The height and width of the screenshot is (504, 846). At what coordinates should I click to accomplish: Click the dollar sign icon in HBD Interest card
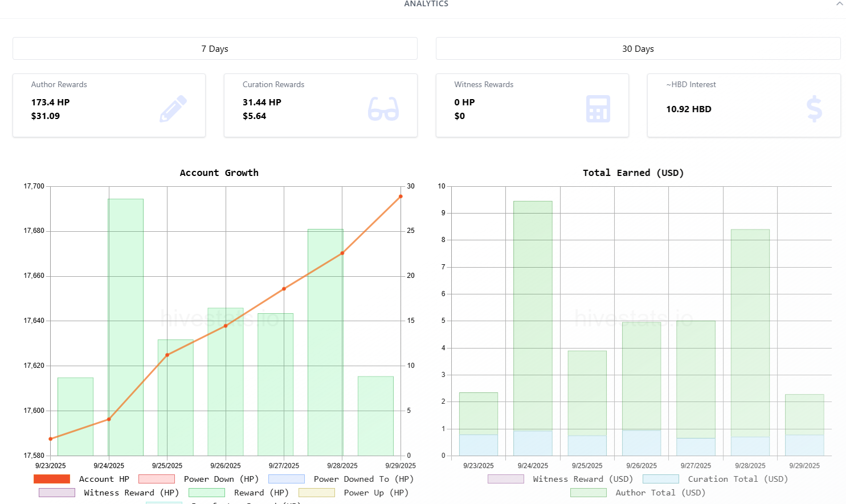click(x=814, y=109)
